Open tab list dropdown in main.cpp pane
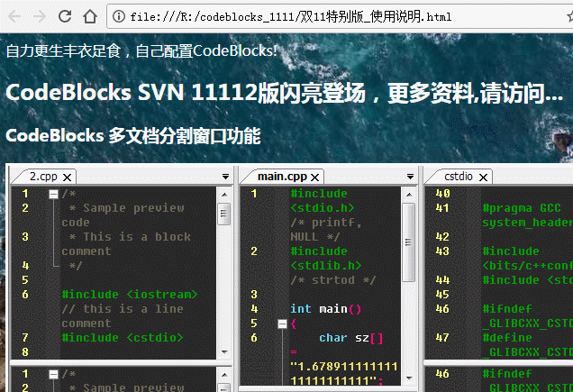The height and width of the screenshot is (392, 573). (410, 177)
